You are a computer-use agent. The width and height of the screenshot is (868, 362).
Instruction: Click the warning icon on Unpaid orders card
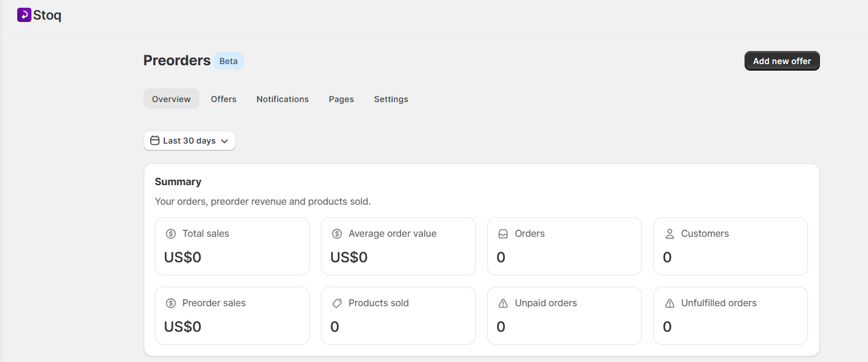[x=504, y=303]
